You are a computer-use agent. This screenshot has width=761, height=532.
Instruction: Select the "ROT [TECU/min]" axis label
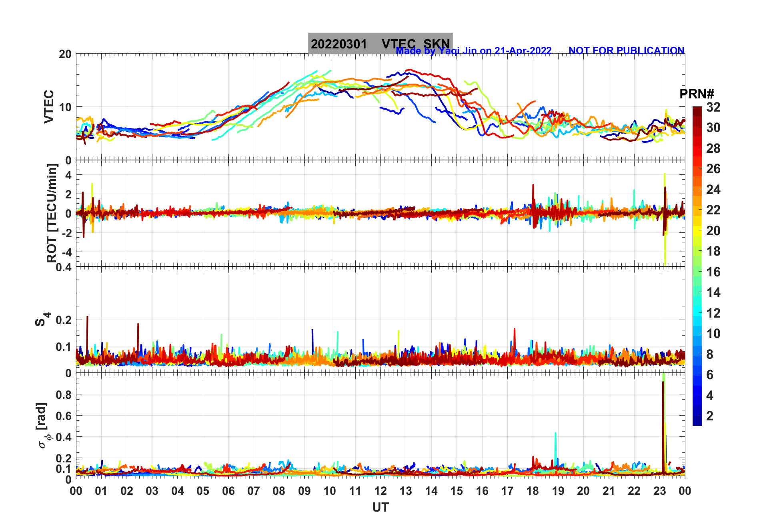52,213
